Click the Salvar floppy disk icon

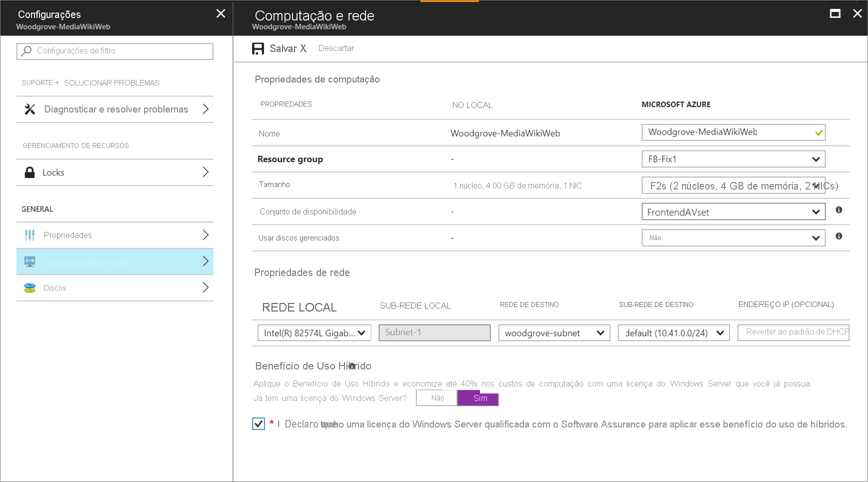click(258, 48)
